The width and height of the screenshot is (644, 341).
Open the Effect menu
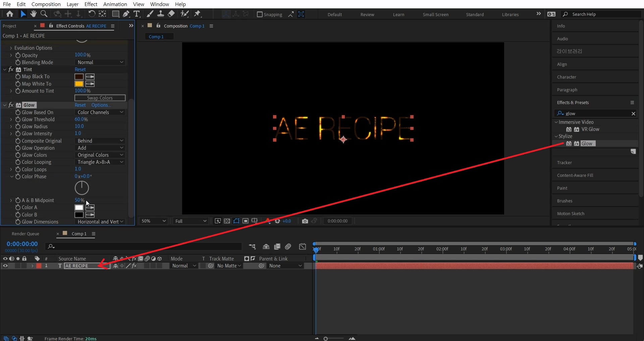pos(91,4)
